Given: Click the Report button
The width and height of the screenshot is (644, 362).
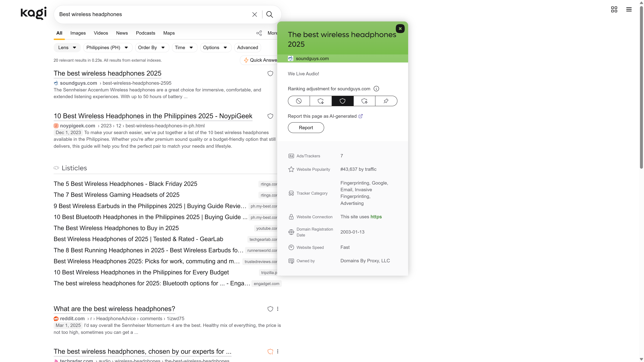Looking at the screenshot, I should tap(306, 128).
